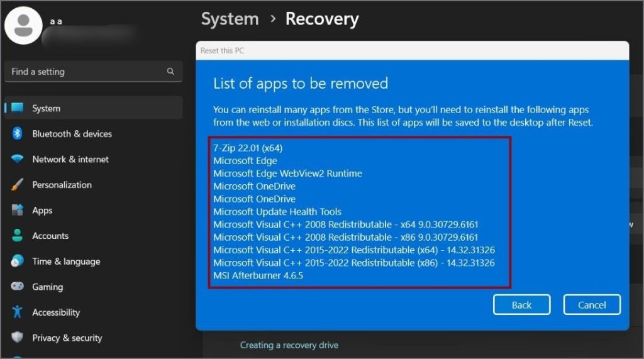This screenshot has height=359, width=644.
Task: Go to System in the breadcrumb
Action: pos(230,19)
